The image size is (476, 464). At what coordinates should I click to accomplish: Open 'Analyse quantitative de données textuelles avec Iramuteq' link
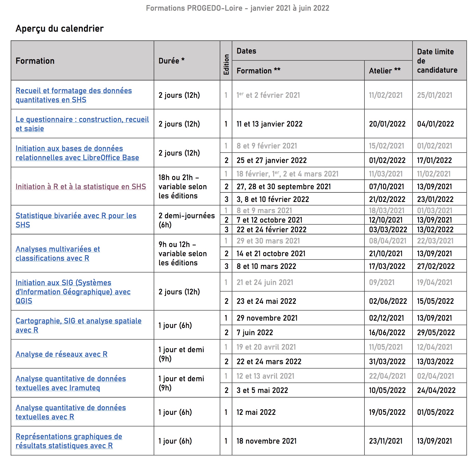click(71, 383)
